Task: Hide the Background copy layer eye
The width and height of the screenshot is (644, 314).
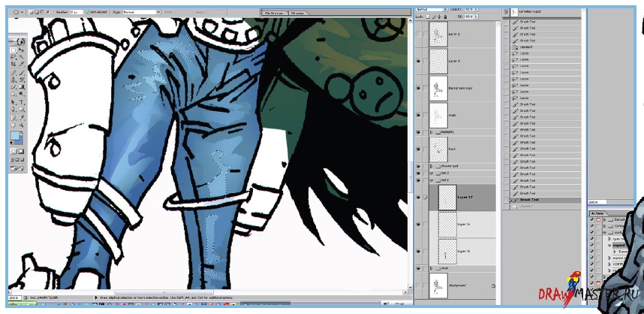Action: pyautogui.click(x=418, y=88)
